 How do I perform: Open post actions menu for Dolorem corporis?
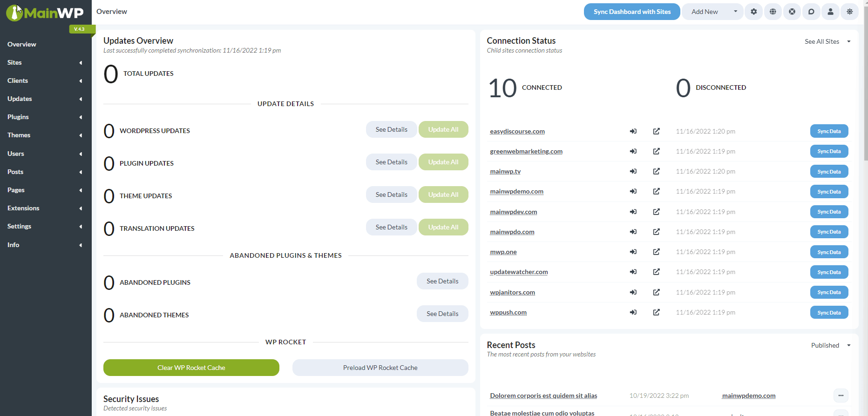tap(841, 396)
